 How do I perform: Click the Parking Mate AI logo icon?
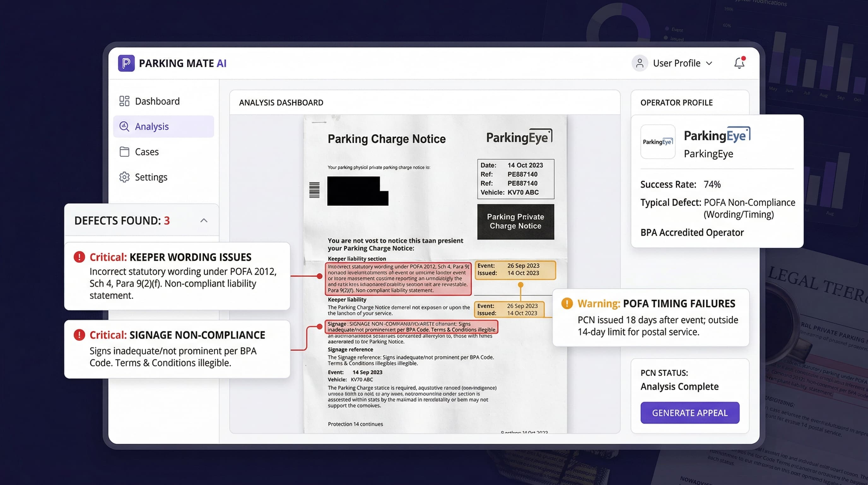click(x=126, y=63)
